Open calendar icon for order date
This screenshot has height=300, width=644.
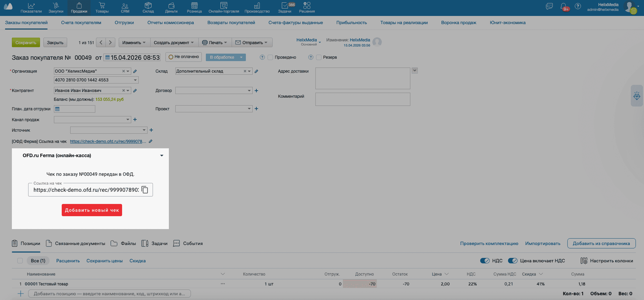108,58
